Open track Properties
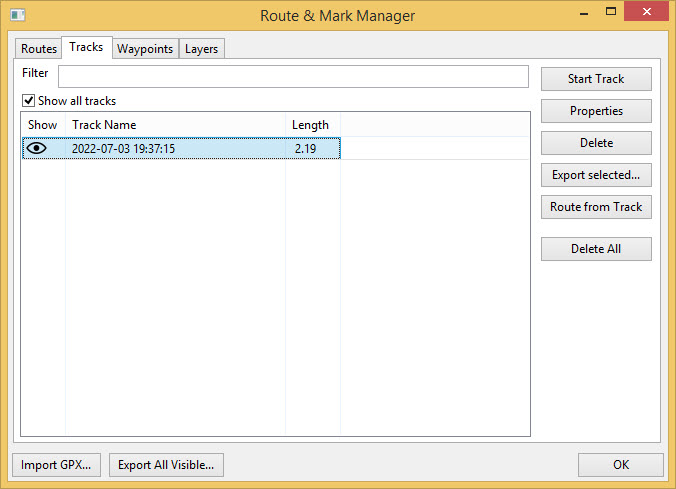Image resolution: width=676 pixels, height=489 pixels. pyautogui.click(x=596, y=111)
